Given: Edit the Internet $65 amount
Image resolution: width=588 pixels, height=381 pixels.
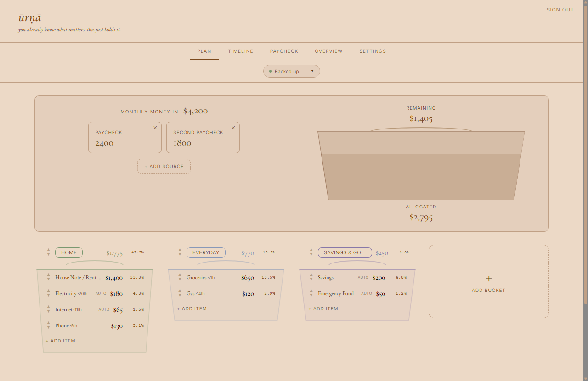Looking at the screenshot, I should coord(118,310).
